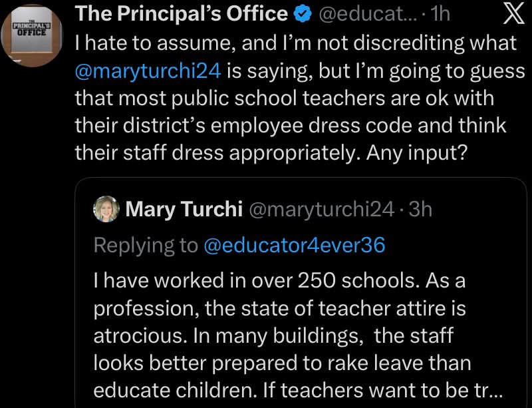The image size is (532, 408).
Task: Click the 'Replying to' label
Action: [146, 246]
